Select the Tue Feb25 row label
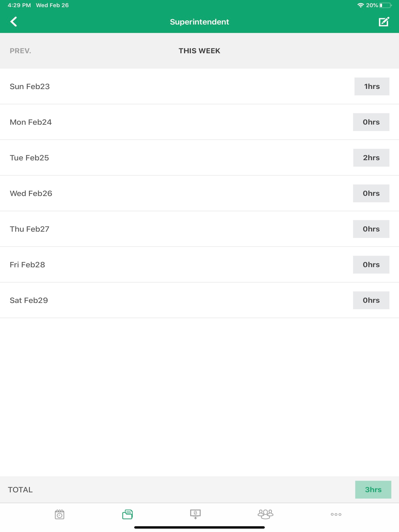The height and width of the screenshot is (532, 399). (29, 158)
